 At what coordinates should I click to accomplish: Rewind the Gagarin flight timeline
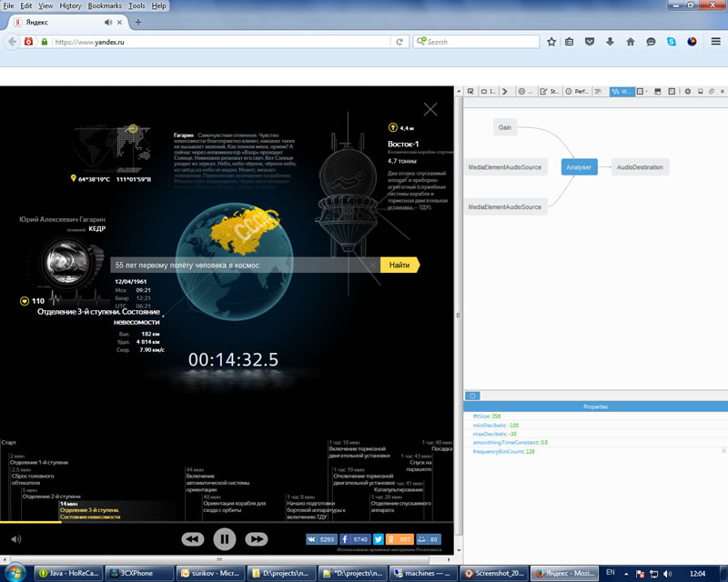pos(193,539)
